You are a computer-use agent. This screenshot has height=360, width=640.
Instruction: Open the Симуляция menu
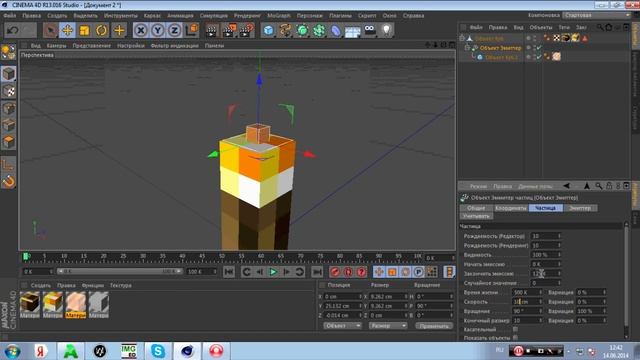coord(213,16)
